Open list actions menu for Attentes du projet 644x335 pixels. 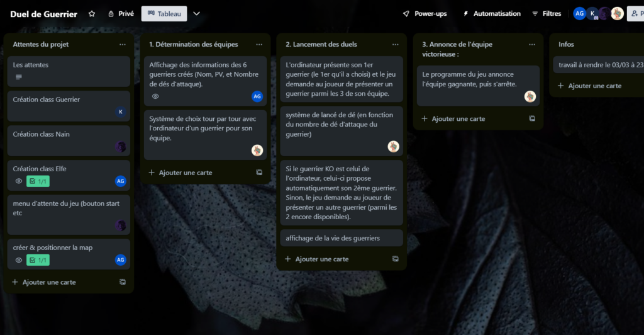tap(123, 44)
